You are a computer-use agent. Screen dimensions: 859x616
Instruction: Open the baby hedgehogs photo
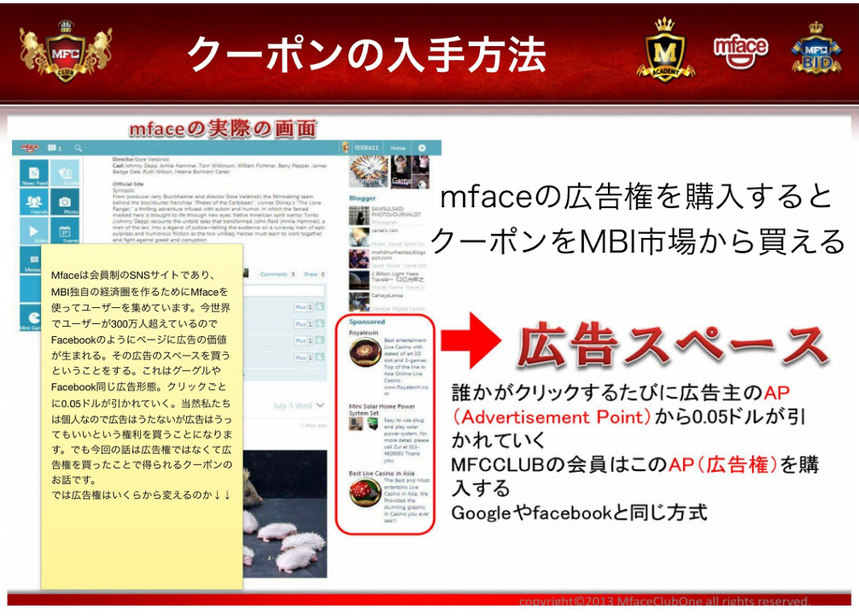(x=285, y=514)
